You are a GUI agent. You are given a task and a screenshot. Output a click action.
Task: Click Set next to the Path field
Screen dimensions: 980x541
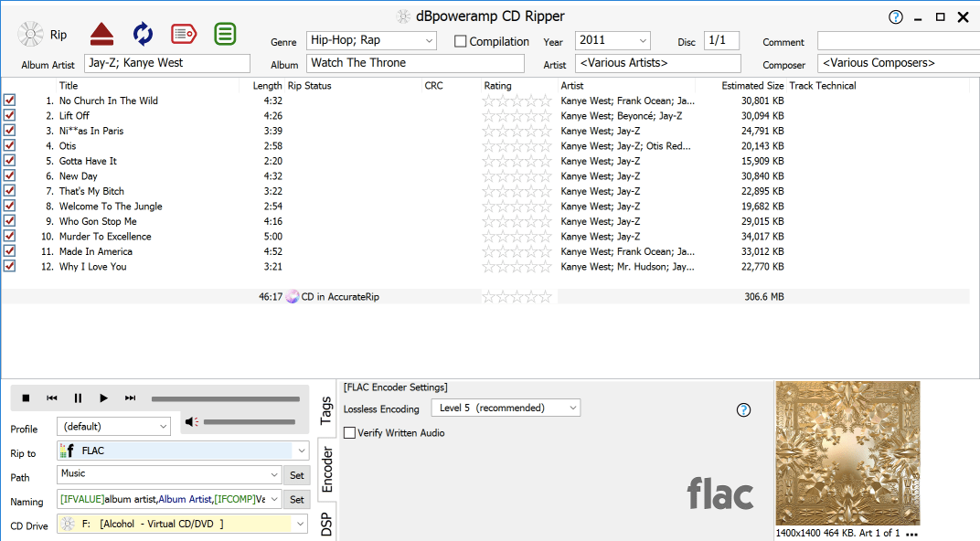coord(296,474)
